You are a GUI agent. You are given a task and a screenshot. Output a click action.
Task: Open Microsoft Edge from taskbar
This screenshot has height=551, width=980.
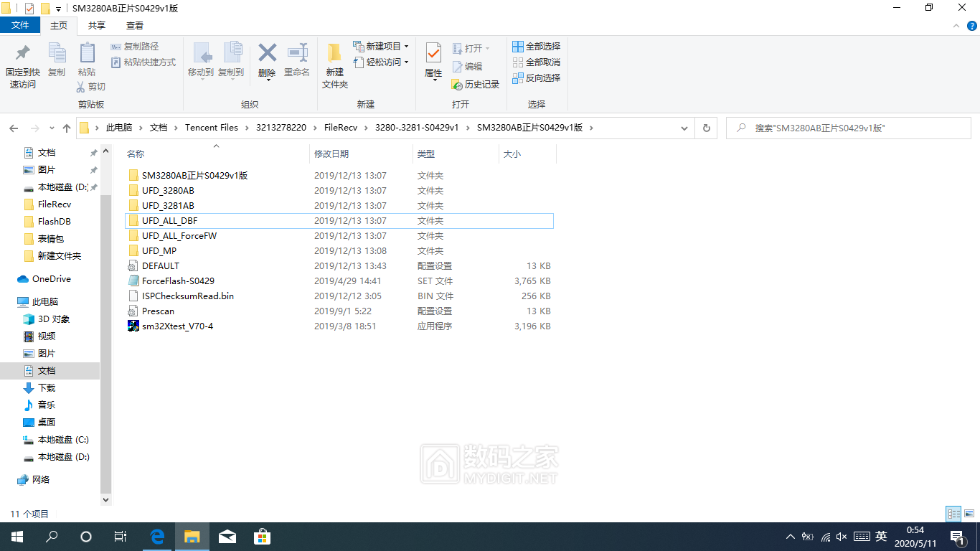click(x=157, y=537)
